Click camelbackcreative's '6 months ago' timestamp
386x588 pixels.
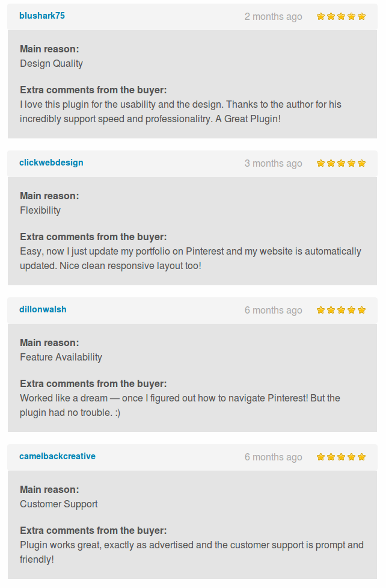(x=273, y=457)
